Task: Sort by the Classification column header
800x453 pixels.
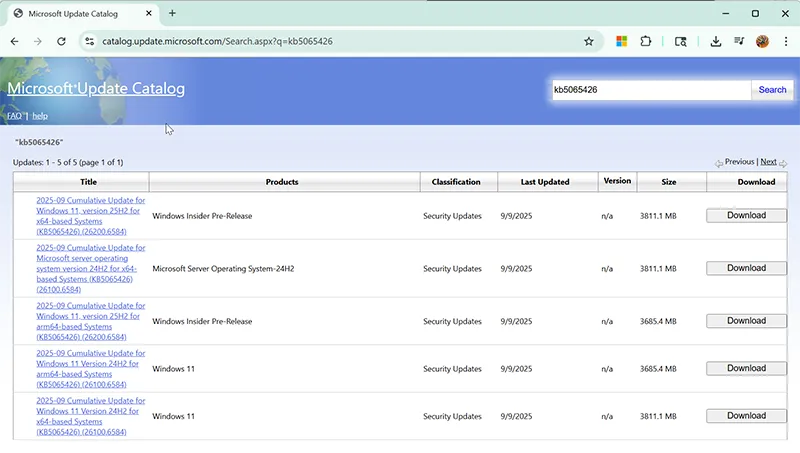Action: point(456,182)
